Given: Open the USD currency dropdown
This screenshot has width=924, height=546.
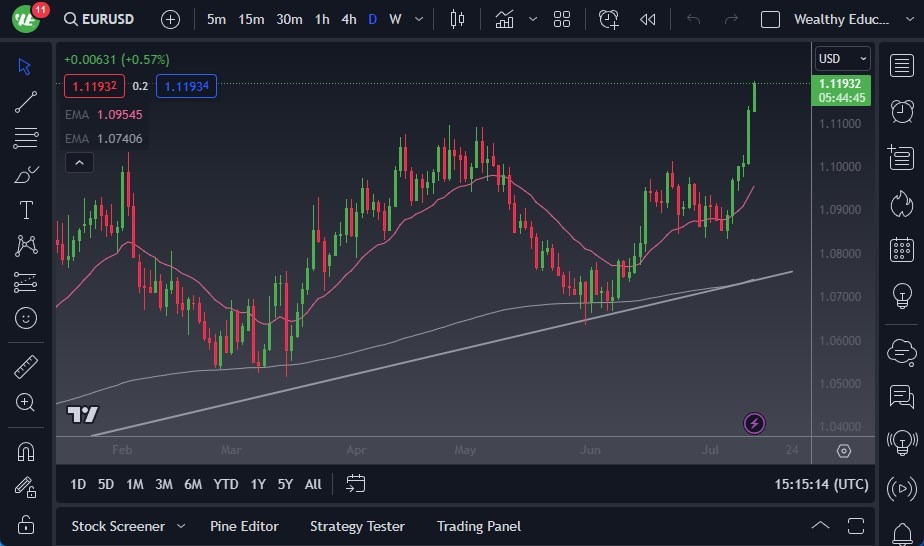Looking at the screenshot, I should (x=842, y=59).
